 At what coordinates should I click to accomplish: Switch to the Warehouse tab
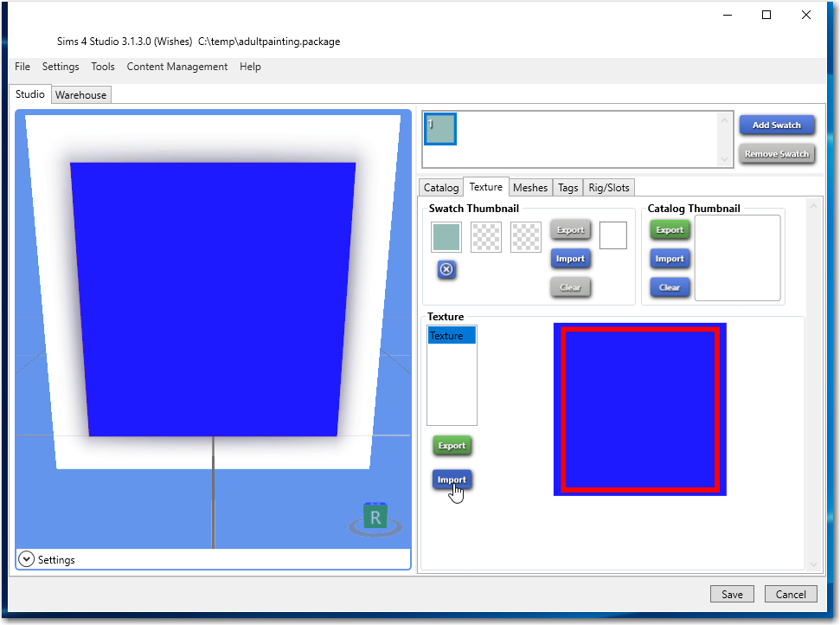(81, 95)
